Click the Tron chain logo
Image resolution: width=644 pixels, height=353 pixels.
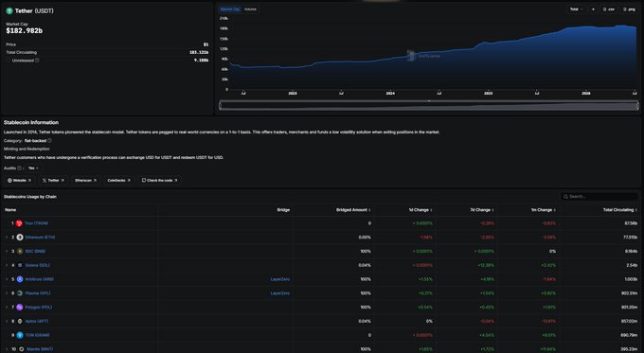click(19, 223)
